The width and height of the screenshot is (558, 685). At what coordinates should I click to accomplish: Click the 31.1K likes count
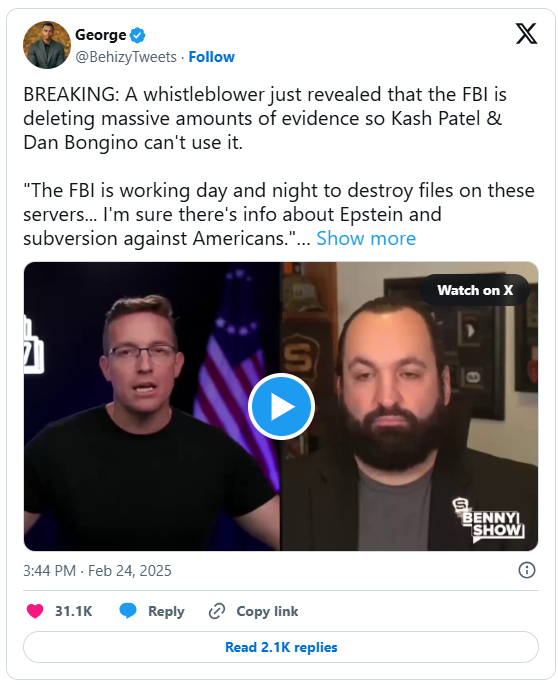tap(73, 611)
